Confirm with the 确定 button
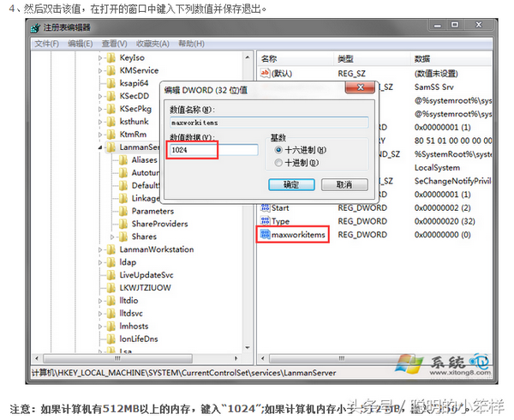This screenshot has height=420, width=514. (291, 184)
